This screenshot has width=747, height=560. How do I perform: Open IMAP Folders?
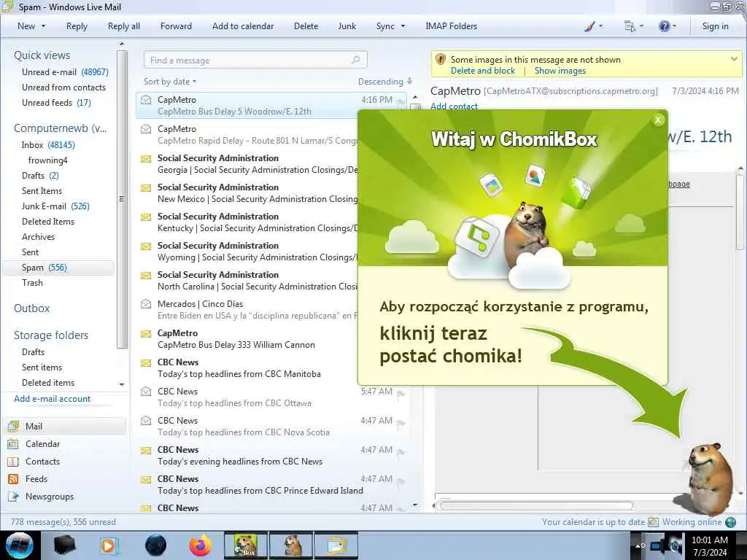point(451,26)
